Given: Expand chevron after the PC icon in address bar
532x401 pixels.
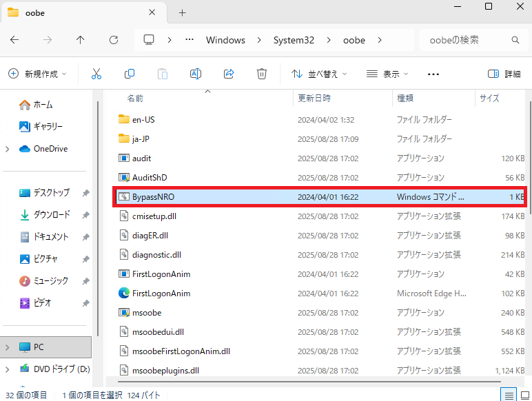Looking at the screenshot, I should pyautogui.click(x=170, y=40).
